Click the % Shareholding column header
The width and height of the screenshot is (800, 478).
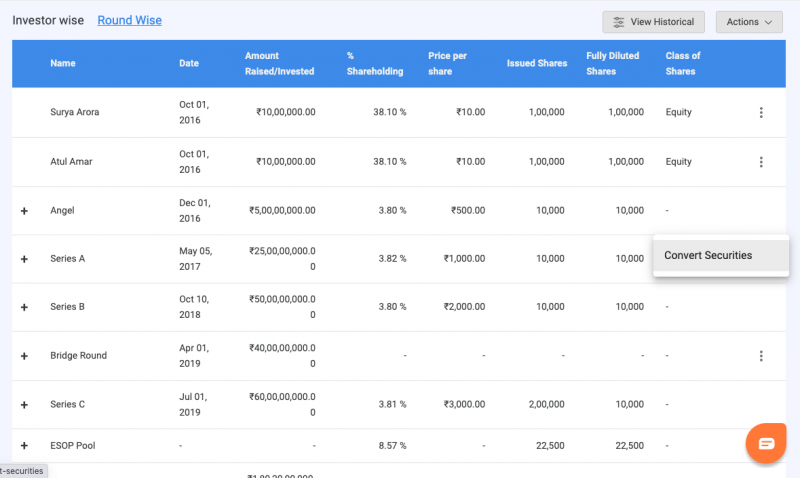374,63
